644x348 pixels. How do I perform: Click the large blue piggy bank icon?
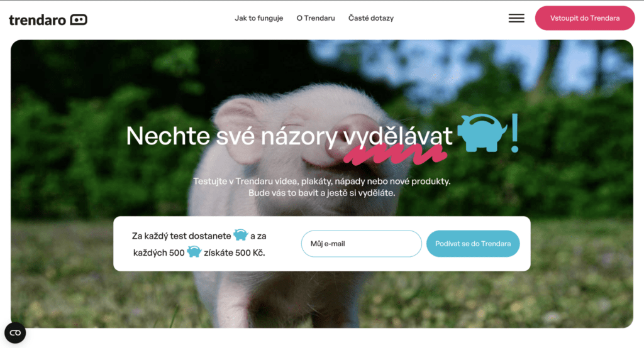coord(482,133)
